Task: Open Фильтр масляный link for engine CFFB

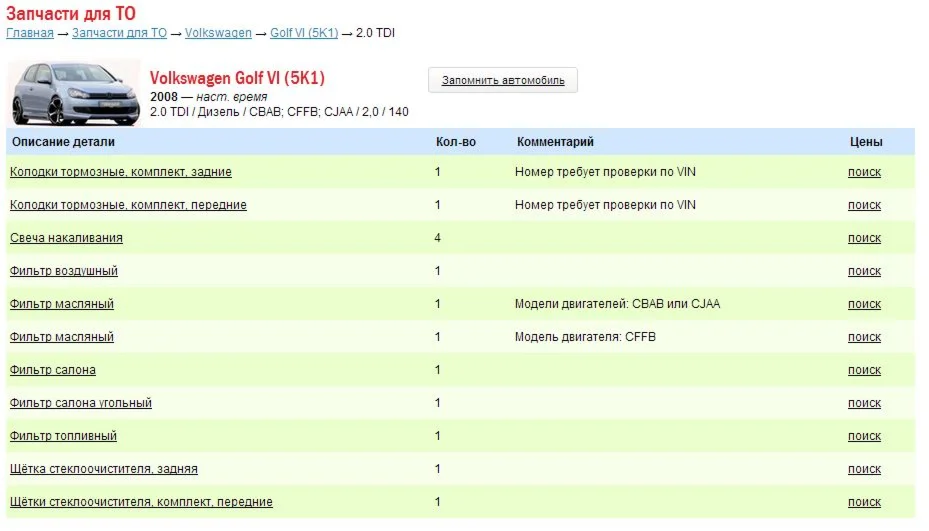Action: coord(62,337)
